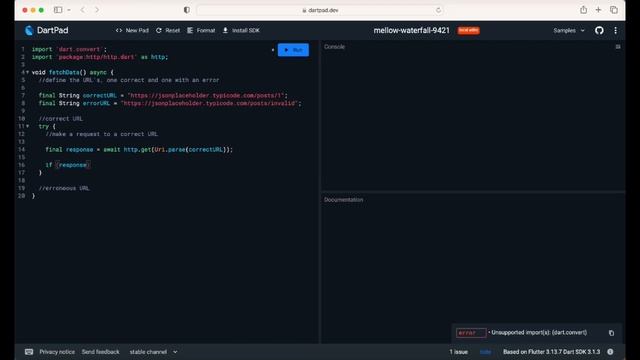Go back in Safari
This screenshot has height=360, width=640.
(x=83, y=10)
